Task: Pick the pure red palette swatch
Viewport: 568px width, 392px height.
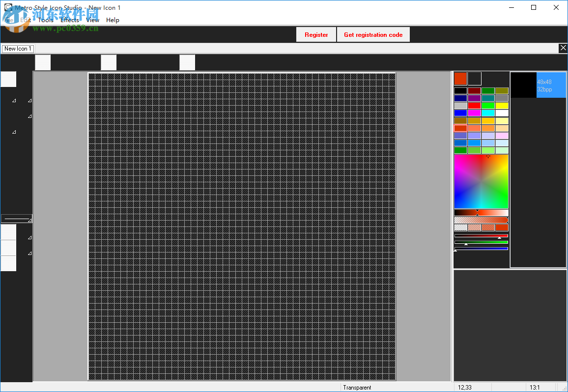Action: 474,106
